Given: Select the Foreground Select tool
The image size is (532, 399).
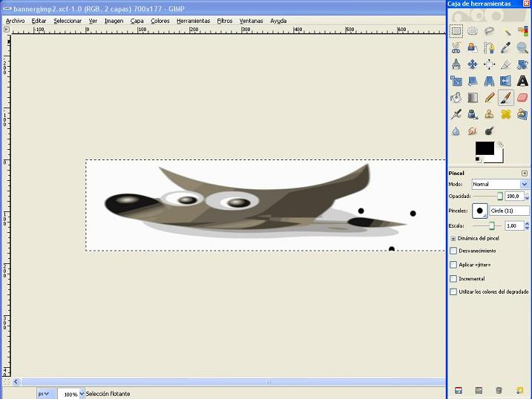Looking at the screenshot, I should (x=473, y=47).
